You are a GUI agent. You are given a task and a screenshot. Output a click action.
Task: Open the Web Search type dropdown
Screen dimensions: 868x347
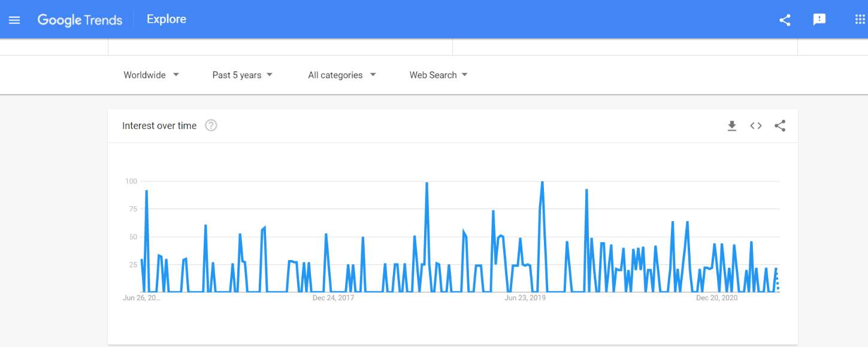click(x=438, y=75)
